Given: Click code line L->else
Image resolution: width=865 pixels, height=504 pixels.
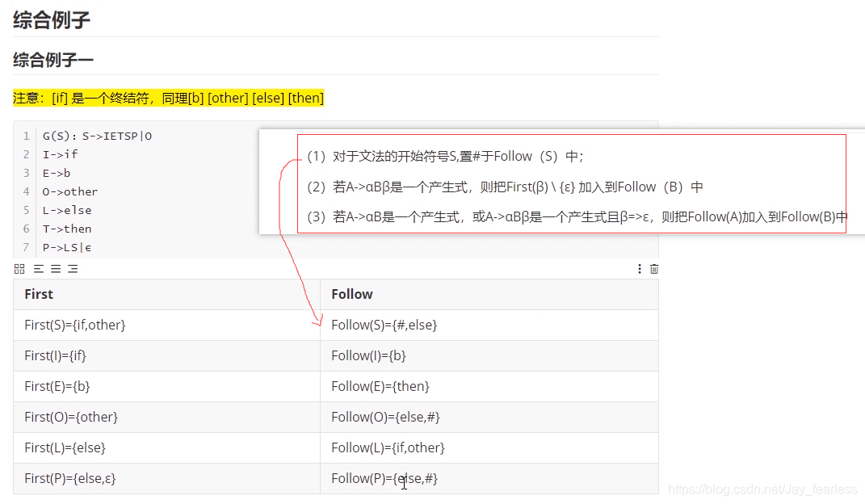Looking at the screenshot, I should (67, 211).
